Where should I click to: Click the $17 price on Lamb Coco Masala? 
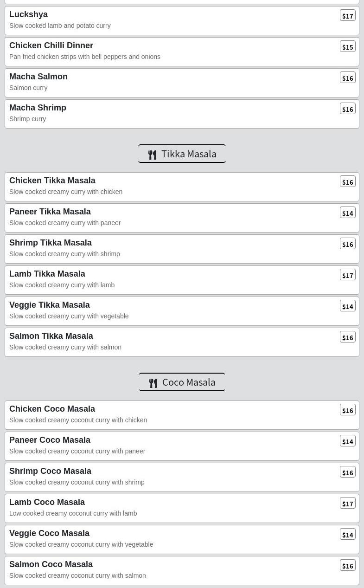pyautogui.click(x=347, y=504)
